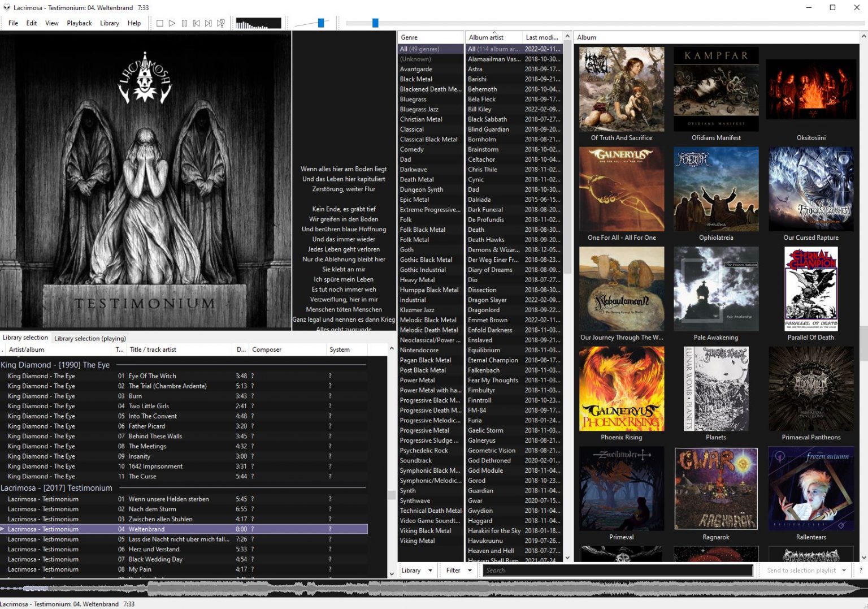
Task: Expand the Send to selection playlist dropdown
Action: 845,570
